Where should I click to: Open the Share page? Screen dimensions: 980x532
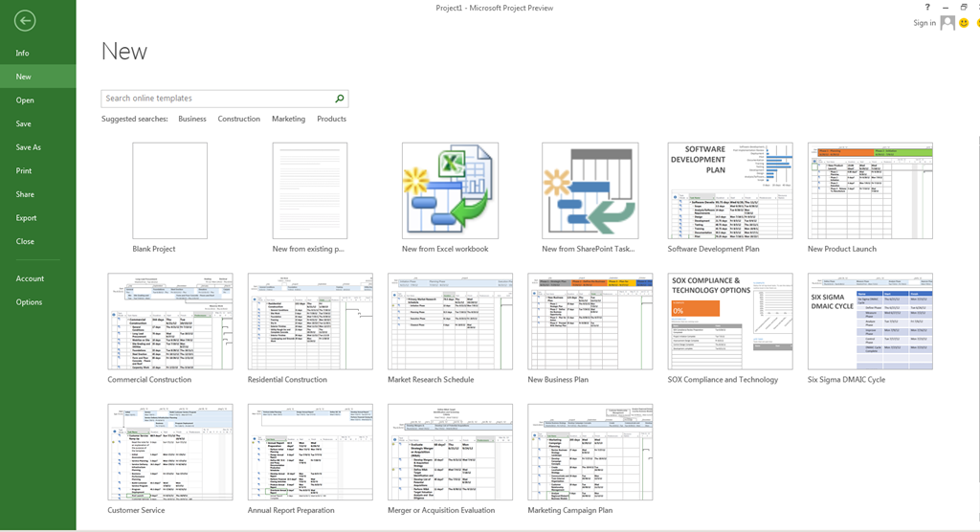(38, 194)
